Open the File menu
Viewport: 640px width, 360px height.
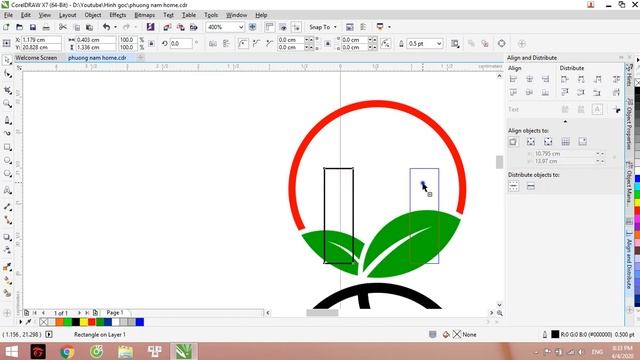click(x=8, y=15)
